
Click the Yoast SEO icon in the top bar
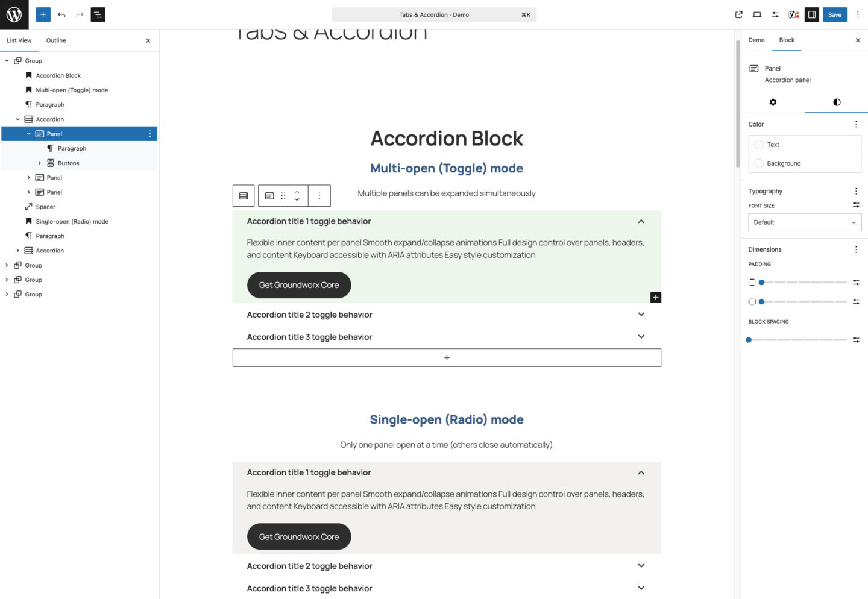[x=793, y=14]
